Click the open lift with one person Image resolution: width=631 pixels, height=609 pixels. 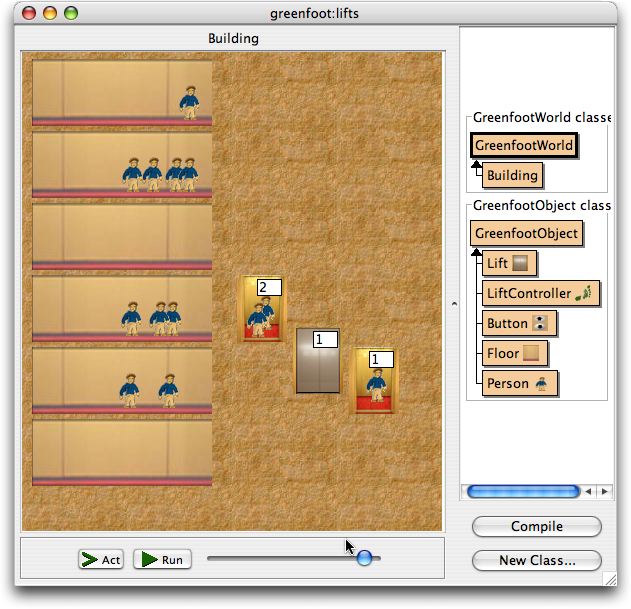[374, 381]
